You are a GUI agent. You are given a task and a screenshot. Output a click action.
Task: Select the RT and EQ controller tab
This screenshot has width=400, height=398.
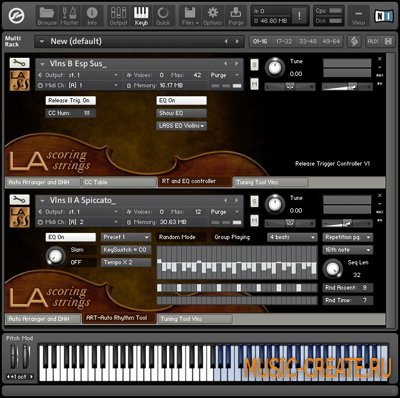pos(195,181)
